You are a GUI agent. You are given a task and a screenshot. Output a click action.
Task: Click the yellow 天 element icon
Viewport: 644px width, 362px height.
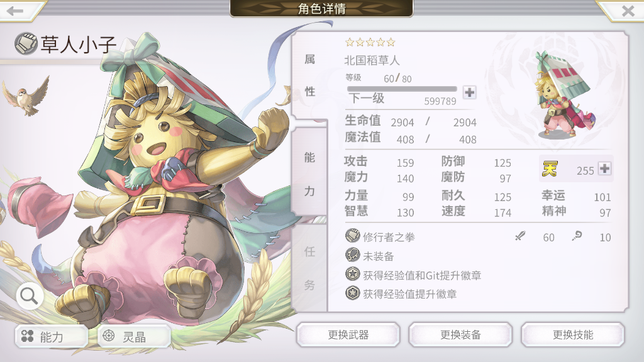(x=550, y=168)
